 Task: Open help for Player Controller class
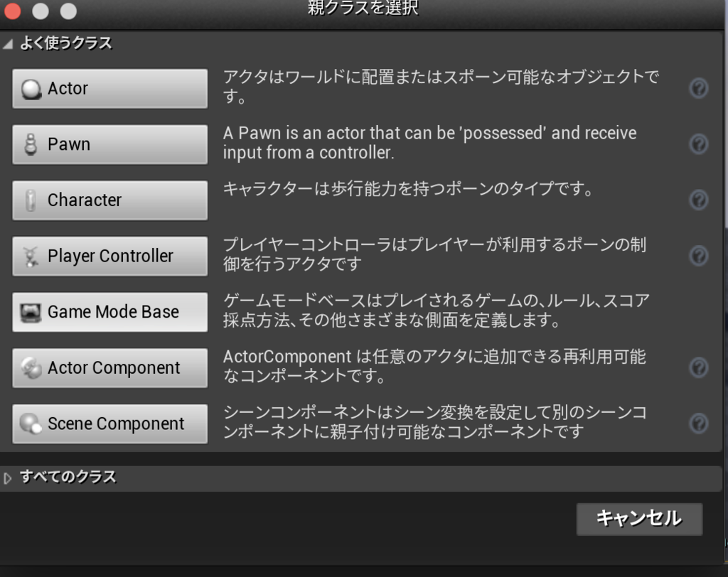[x=698, y=256]
